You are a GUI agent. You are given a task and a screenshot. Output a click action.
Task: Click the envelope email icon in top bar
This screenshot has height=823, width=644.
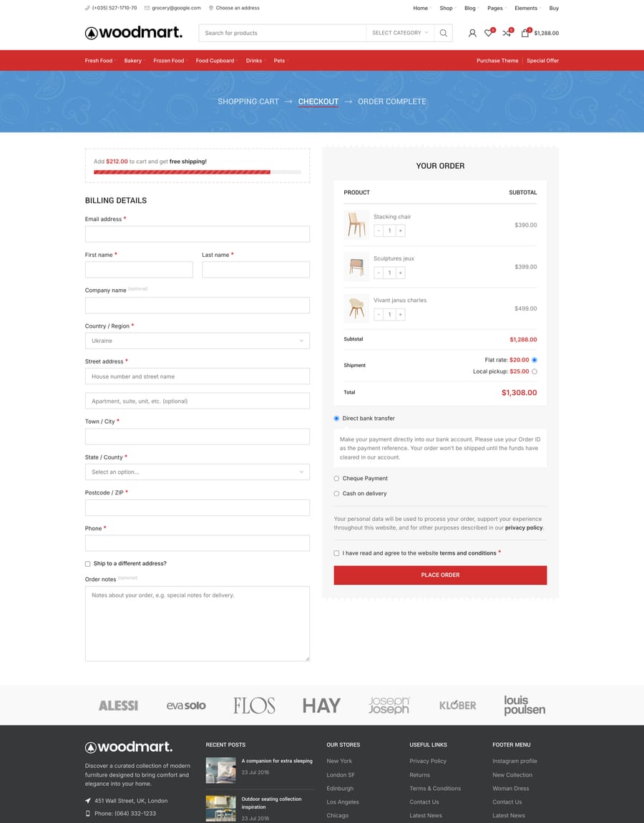(147, 8)
